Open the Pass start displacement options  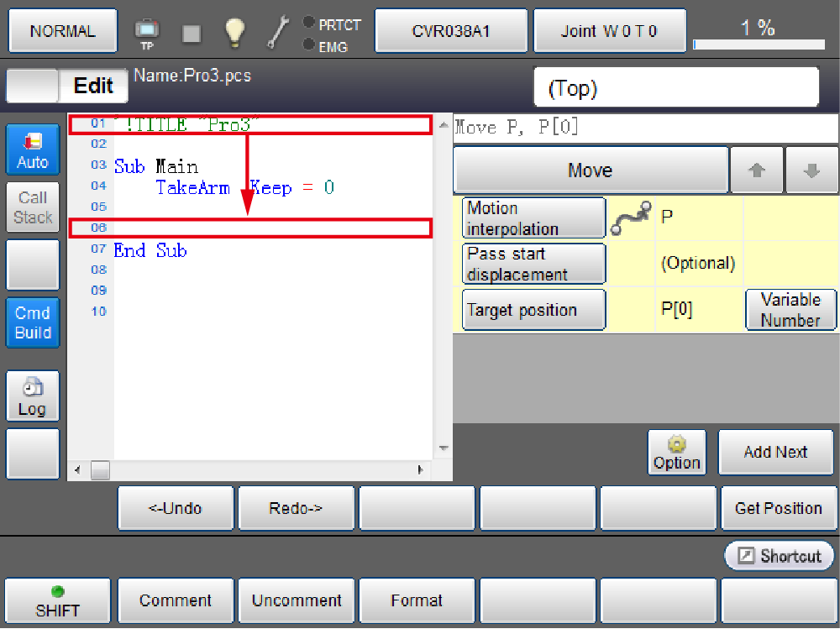coord(533,264)
